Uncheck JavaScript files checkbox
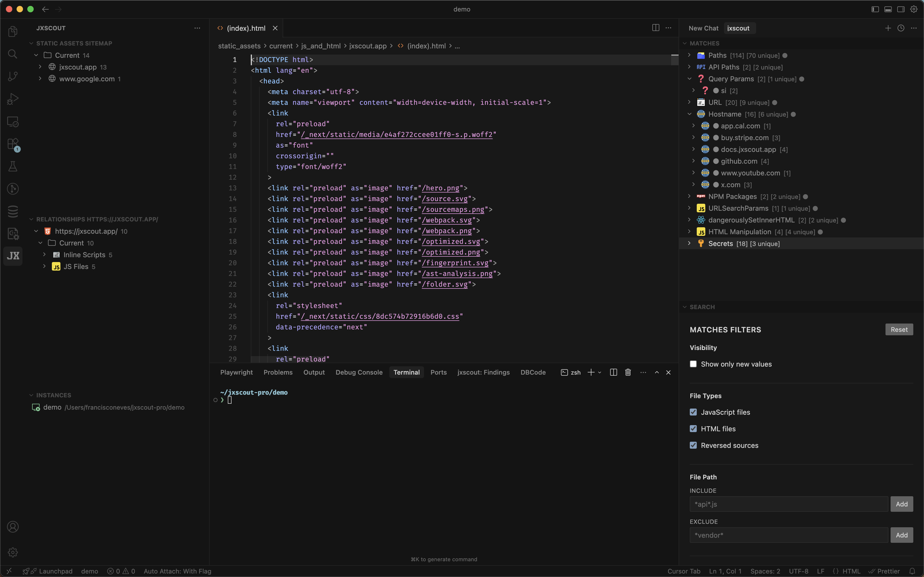The image size is (924, 577). [693, 412]
